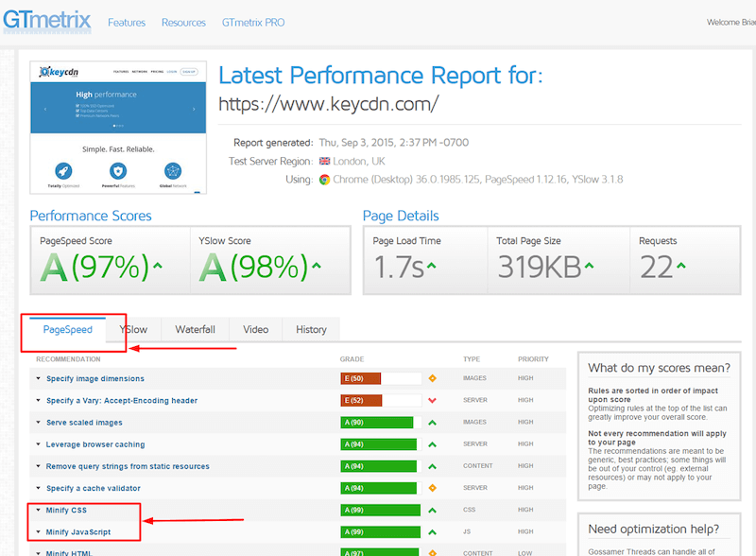The height and width of the screenshot is (556, 756).
Task: Click the Total Page Size up arrow
Action: (x=589, y=266)
